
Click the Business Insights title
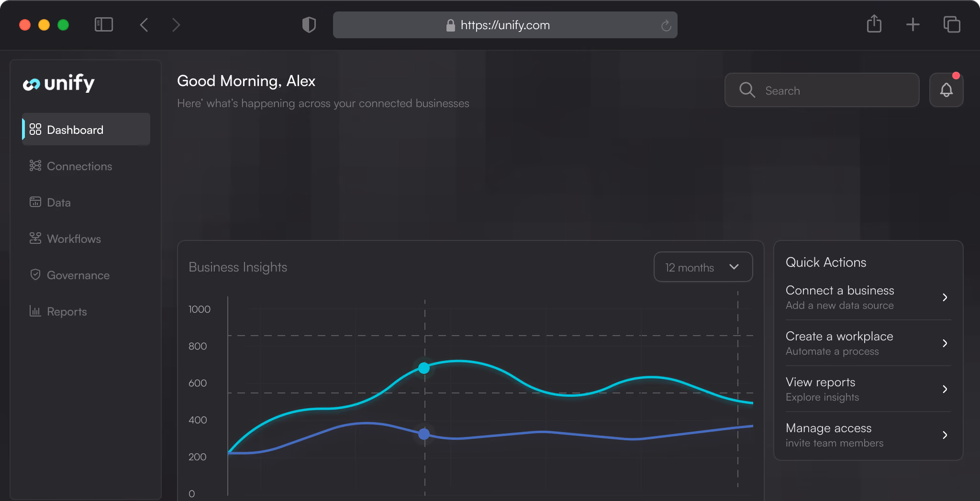point(238,267)
